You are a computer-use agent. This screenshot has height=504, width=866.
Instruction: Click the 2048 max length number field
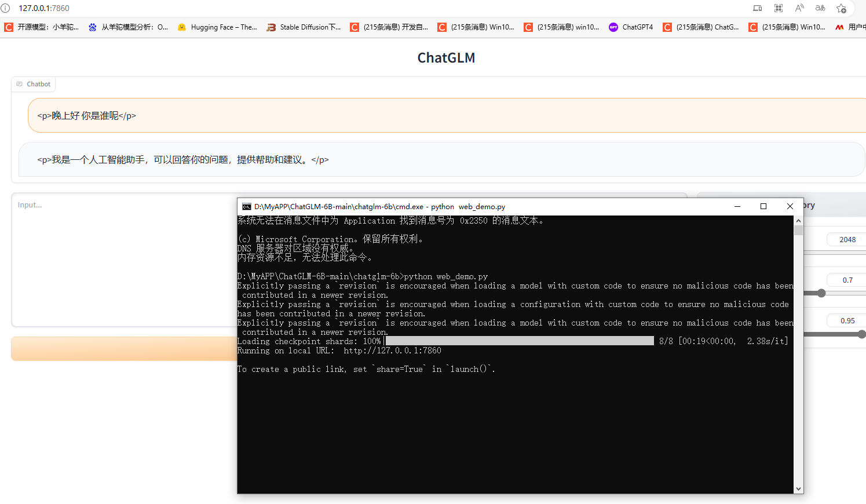click(847, 239)
